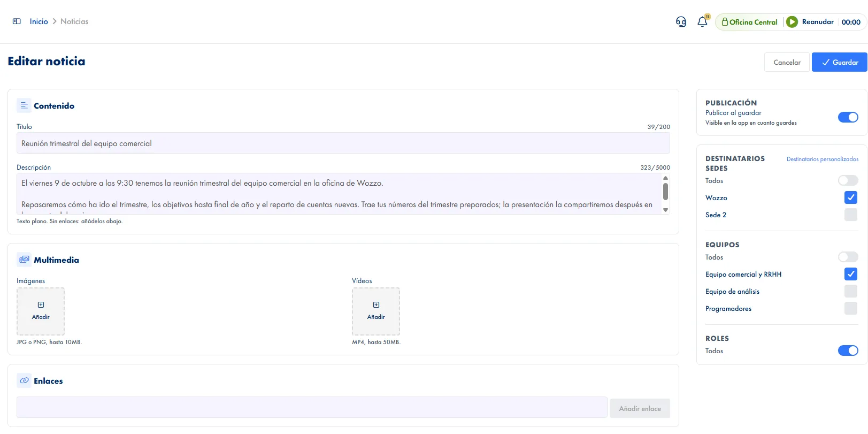Click the description scrollbar thumb
This screenshot has height=434, width=868.
pyautogui.click(x=666, y=191)
